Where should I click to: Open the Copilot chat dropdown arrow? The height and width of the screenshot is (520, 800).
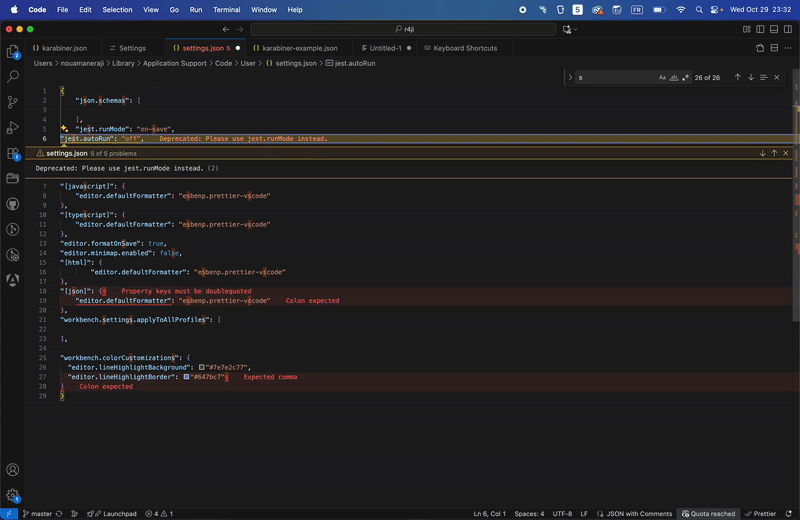577,30
